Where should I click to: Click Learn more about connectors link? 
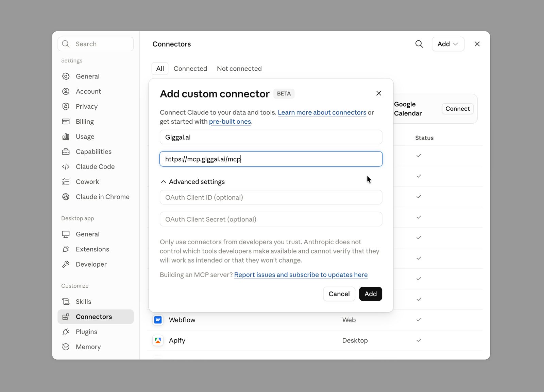click(322, 112)
